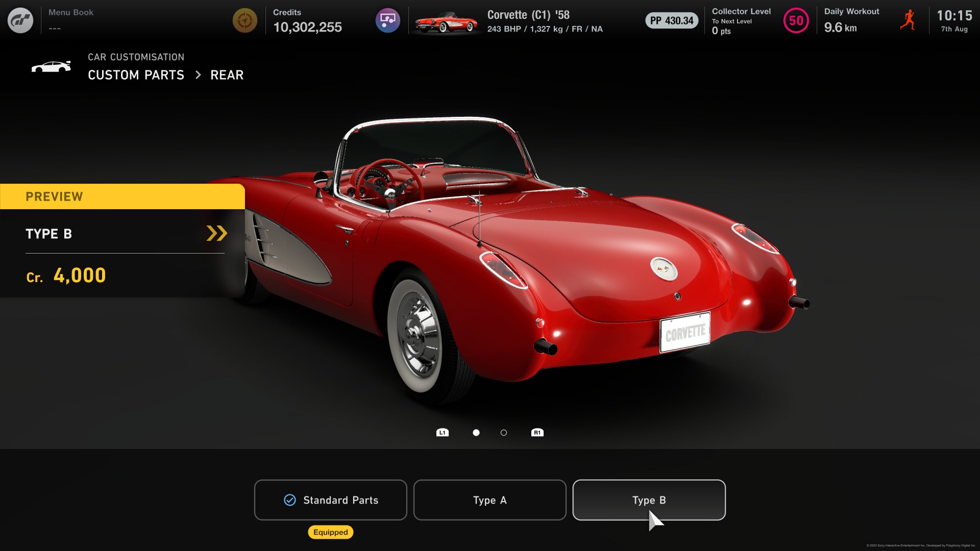Click the PP 430.34 rating badge
Screen dimensions: 980x551
coord(672,20)
